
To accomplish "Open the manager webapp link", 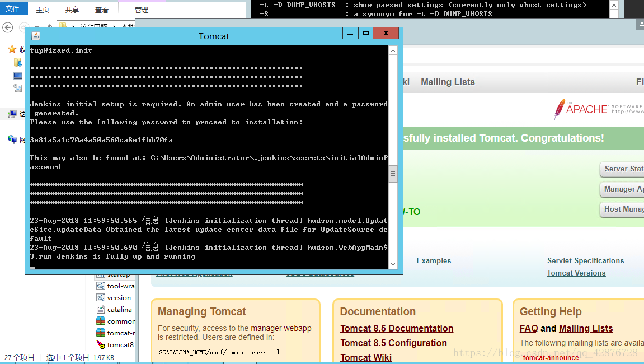I will [281, 328].
